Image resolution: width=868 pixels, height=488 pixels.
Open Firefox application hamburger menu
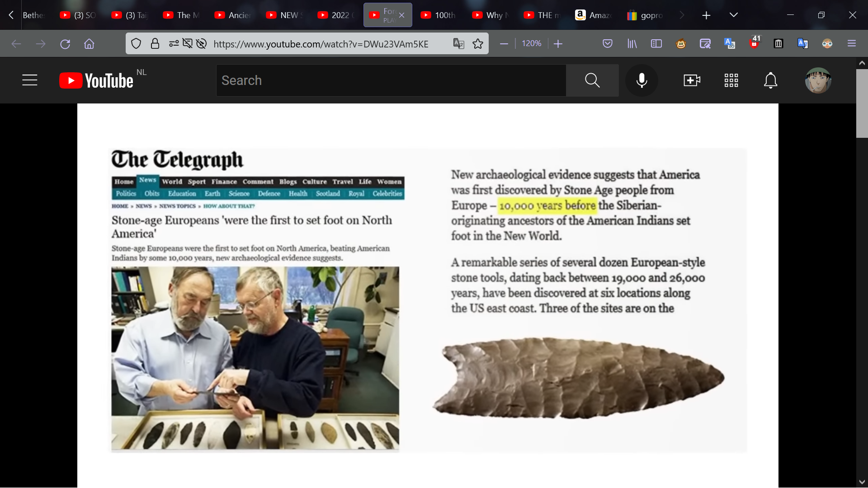point(852,44)
